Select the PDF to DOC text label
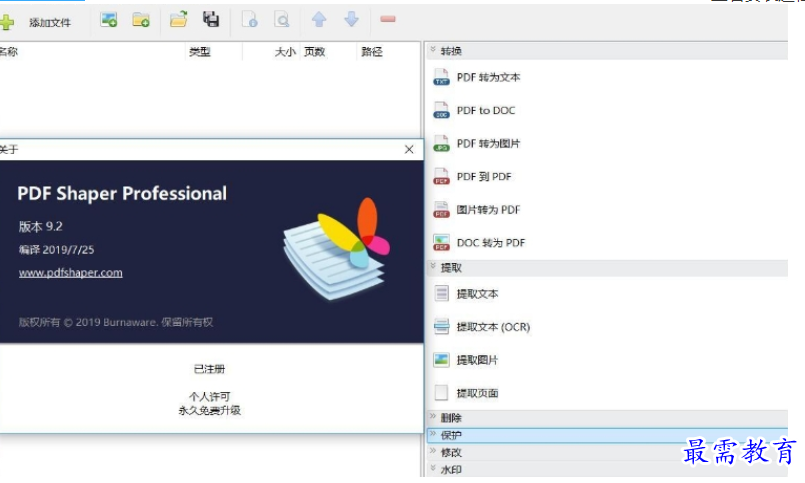 486,110
